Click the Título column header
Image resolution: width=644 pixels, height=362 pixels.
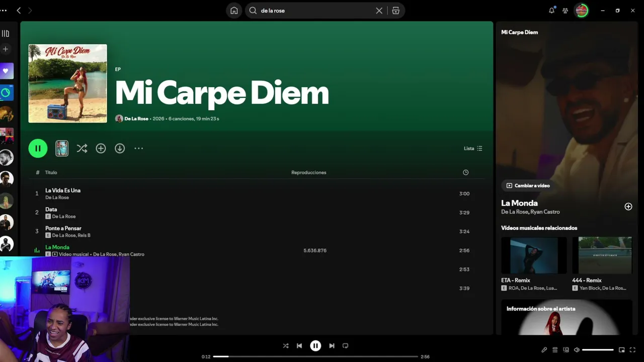point(51,172)
